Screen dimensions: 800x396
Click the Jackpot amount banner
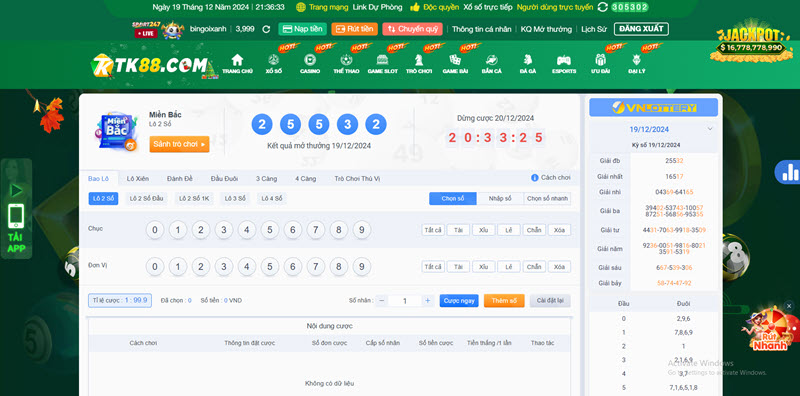pos(752,47)
